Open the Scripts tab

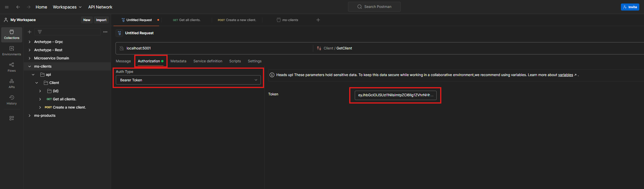(235, 61)
